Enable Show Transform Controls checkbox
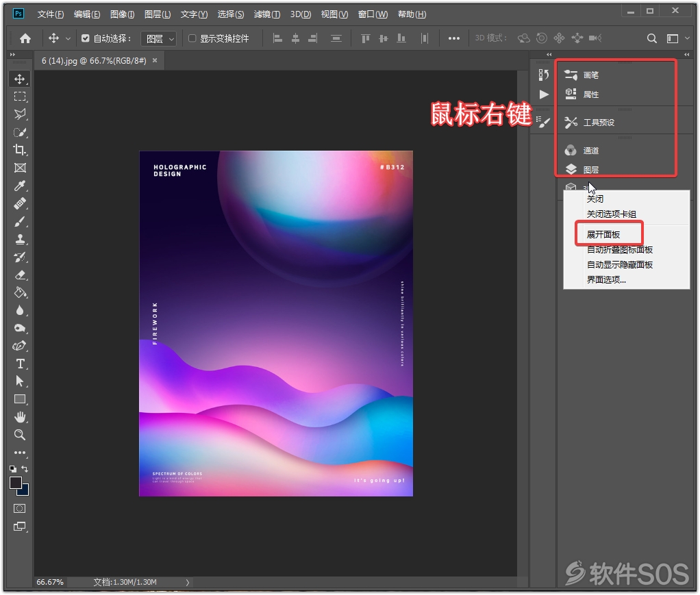 pos(192,38)
